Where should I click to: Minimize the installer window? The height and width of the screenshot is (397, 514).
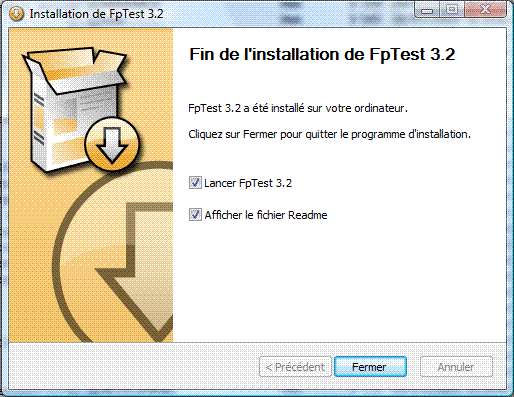click(x=427, y=11)
